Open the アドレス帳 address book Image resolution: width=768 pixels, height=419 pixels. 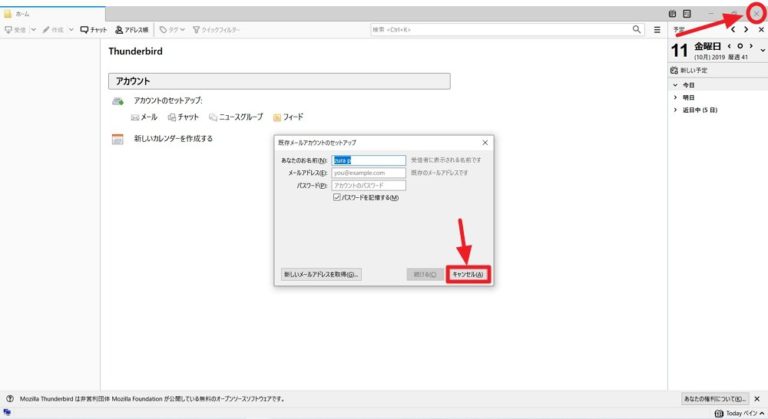pyautogui.click(x=132, y=30)
